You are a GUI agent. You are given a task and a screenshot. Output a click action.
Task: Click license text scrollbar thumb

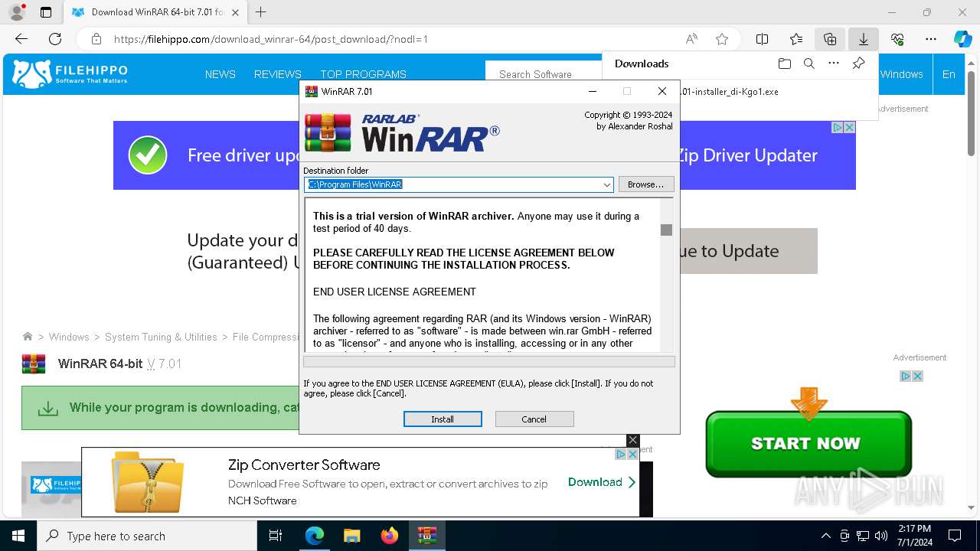667,230
